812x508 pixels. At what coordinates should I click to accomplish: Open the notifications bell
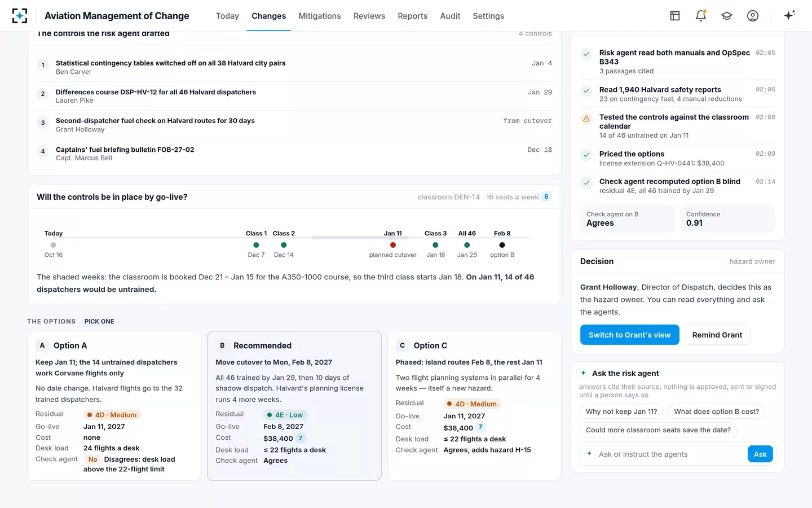[701, 16]
